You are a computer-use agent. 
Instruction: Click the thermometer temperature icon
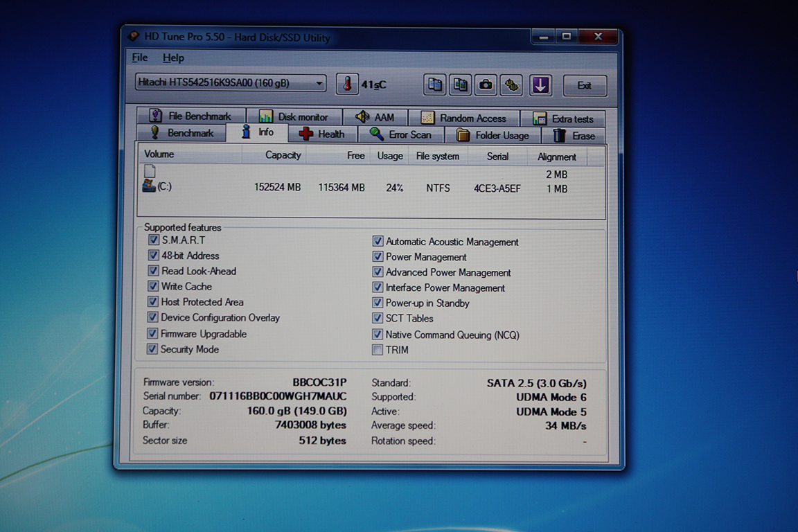[x=347, y=84]
